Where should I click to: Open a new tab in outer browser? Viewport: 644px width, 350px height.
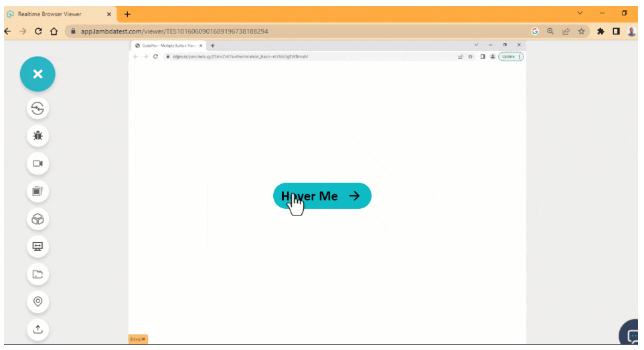(x=127, y=14)
